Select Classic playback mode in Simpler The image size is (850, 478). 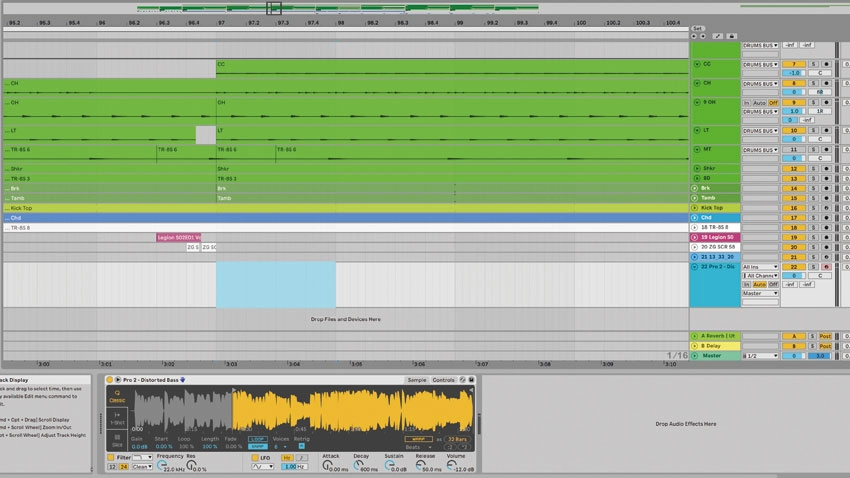(x=117, y=396)
